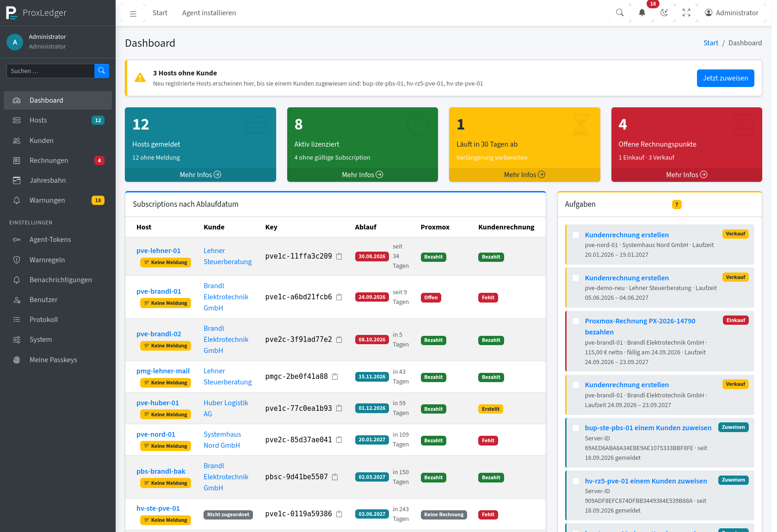The width and height of the screenshot is (777, 532).
Task: Click the Jahresbahn calendar icon
Action: [17, 180]
